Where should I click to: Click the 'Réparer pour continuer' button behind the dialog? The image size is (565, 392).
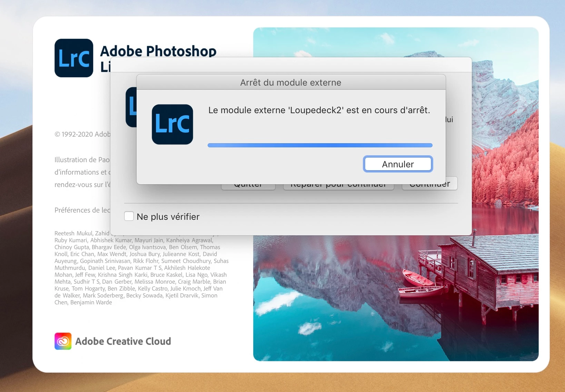pyautogui.click(x=338, y=187)
